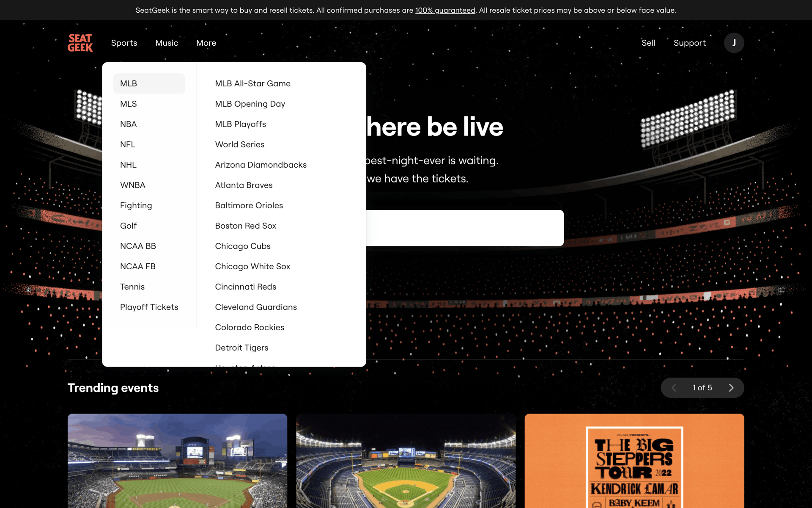
Task: Choose Detroit Tigers
Action: coord(241,348)
